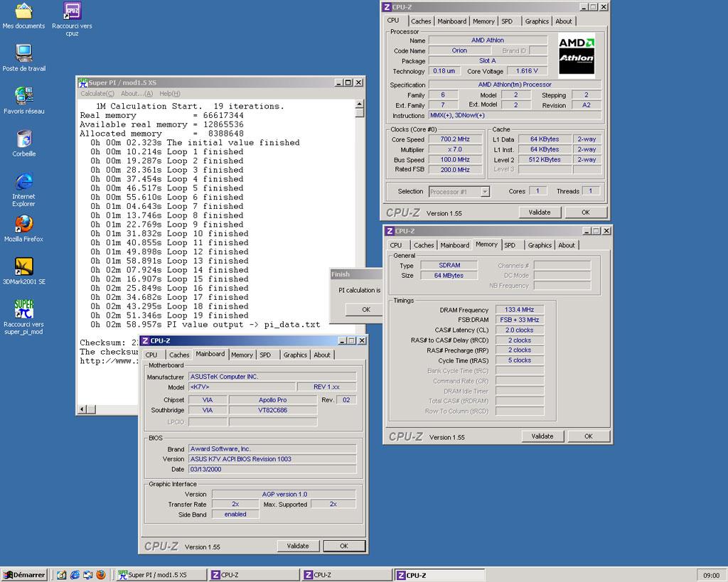
Task: Click the Memory Type SDRAM field
Action: click(x=449, y=265)
